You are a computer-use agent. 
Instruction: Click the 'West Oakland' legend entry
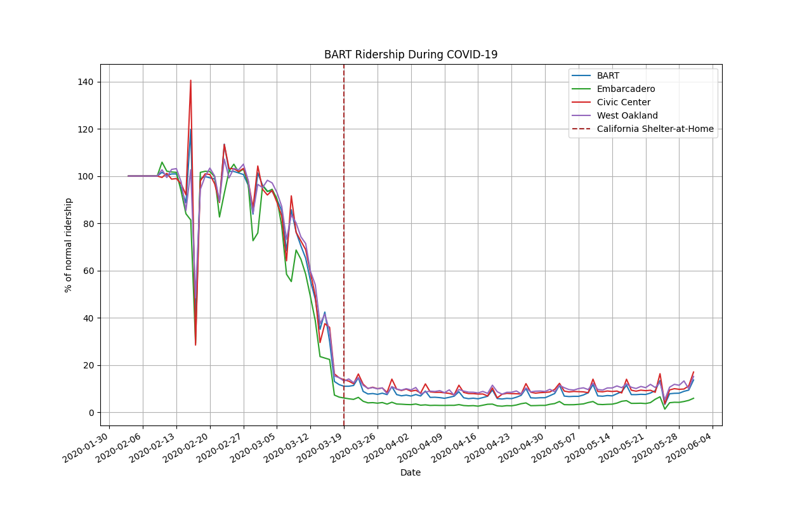[627, 115]
